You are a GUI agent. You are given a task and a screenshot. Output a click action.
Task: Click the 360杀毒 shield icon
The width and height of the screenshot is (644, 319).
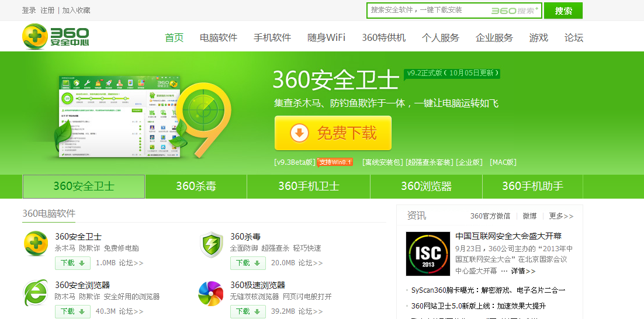point(211,245)
